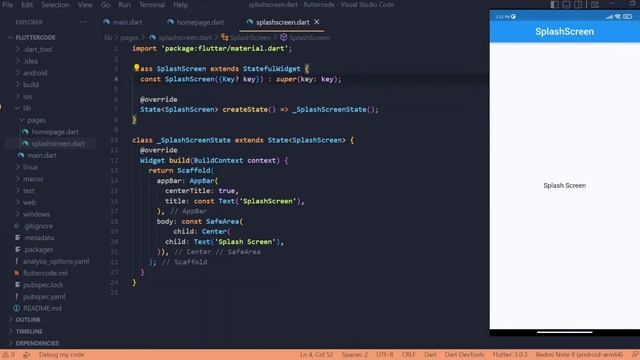The image size is (640, 360).
Task: Toggle the secondary sidebar layout icon
Action: pos(578,5)
